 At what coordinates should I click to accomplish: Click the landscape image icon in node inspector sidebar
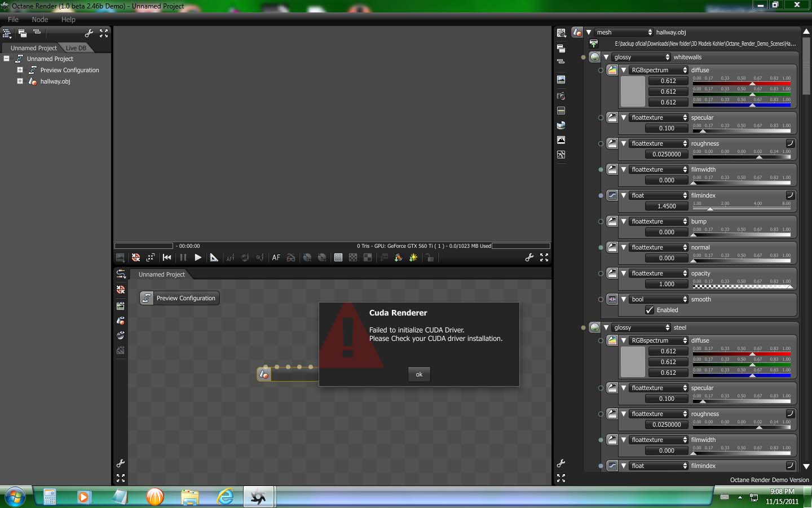pyautogui.click(x=561, y=80)
